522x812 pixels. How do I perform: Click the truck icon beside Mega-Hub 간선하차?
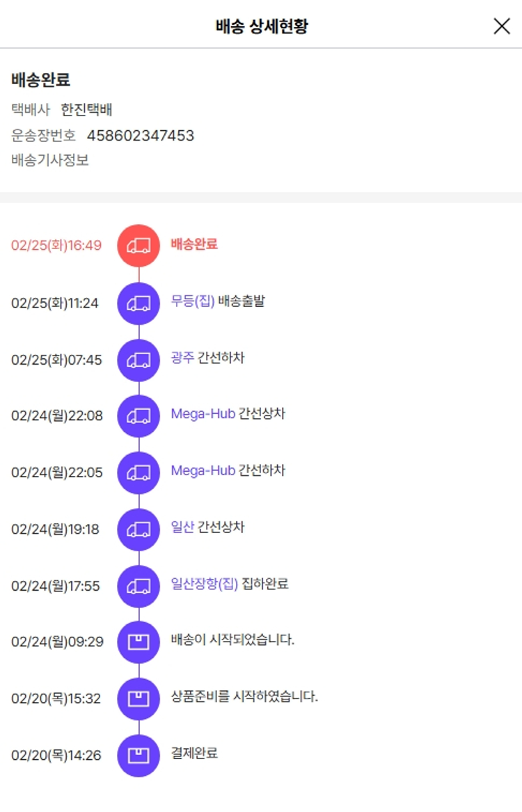click(139, 472)
